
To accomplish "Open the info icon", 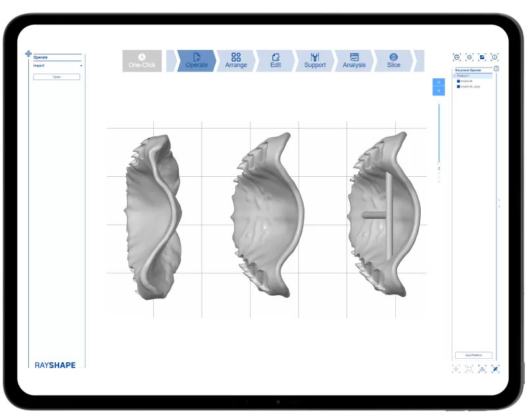I will (x=494, y=57).
